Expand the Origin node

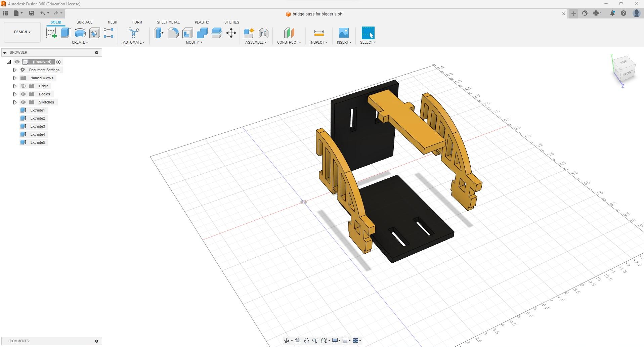[15, 86]
